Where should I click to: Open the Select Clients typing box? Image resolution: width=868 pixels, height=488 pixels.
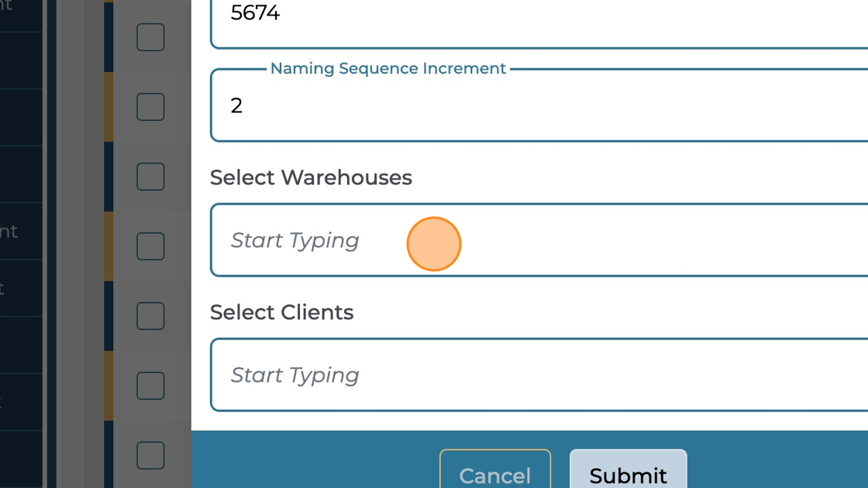click(x=535, y=375)
